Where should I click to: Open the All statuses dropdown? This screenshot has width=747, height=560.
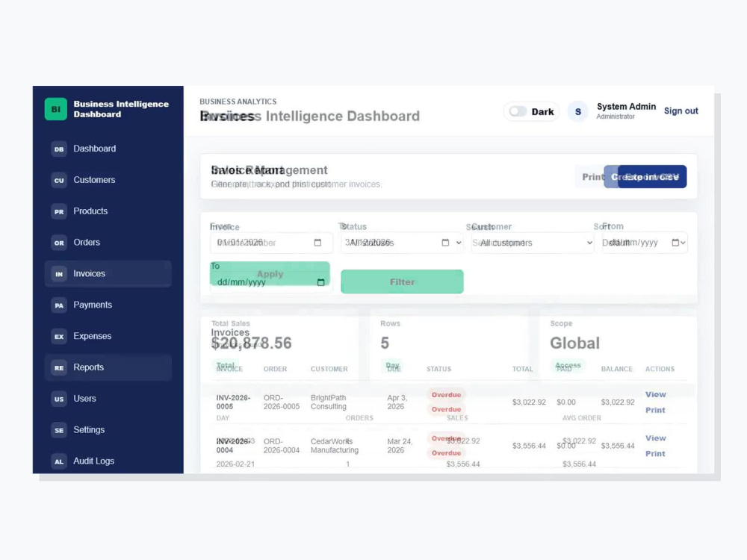tap(402, 243)
